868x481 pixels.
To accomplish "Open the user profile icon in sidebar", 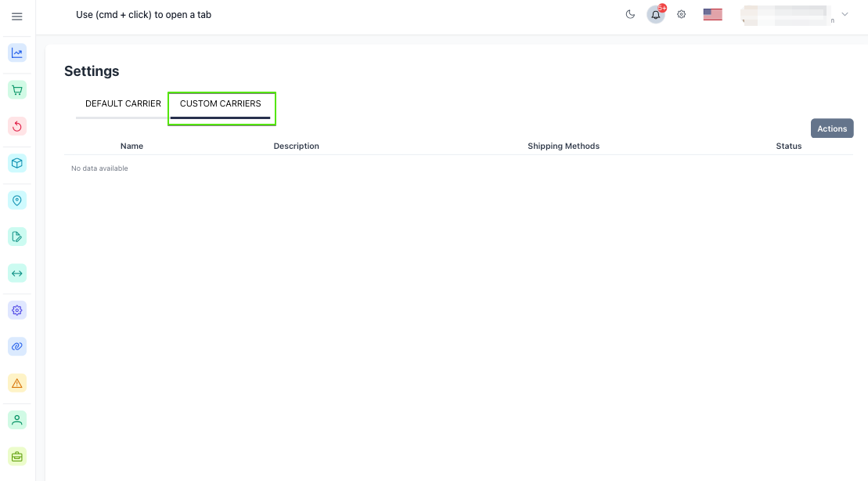I will coord(17,420).
